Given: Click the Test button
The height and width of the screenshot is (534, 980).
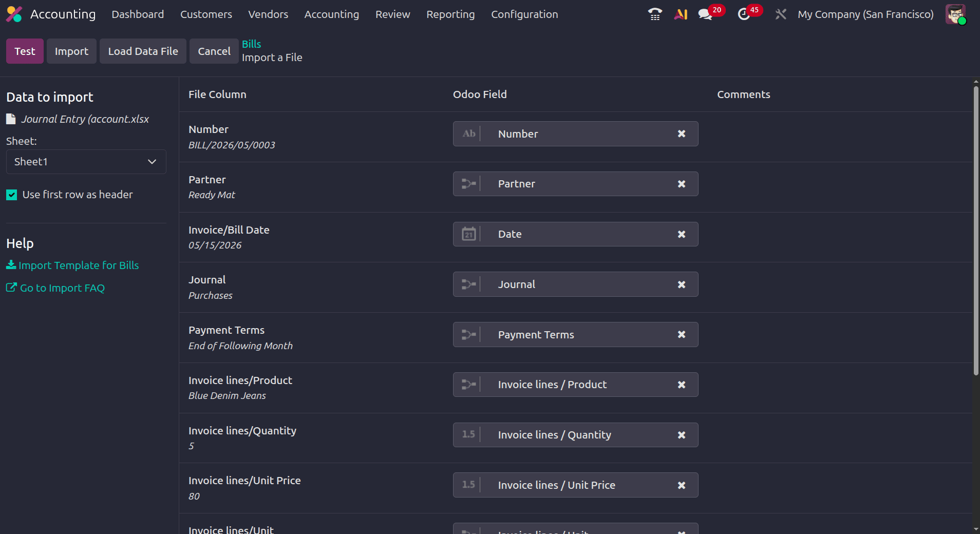Looking at the screenshot, I should point(25,51).
